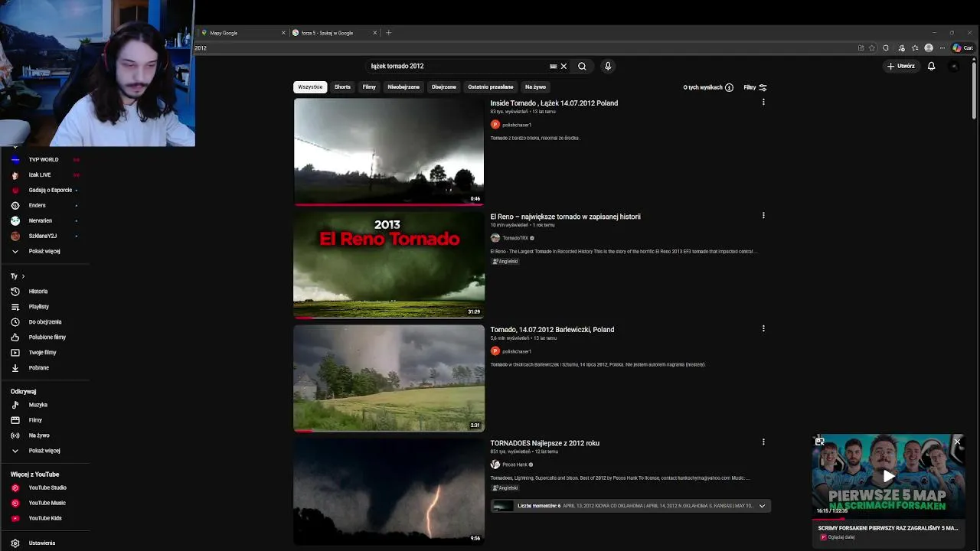Open Muzyka under Odkrywaj
The image size is (980, 551).
[x=38, y=405]
